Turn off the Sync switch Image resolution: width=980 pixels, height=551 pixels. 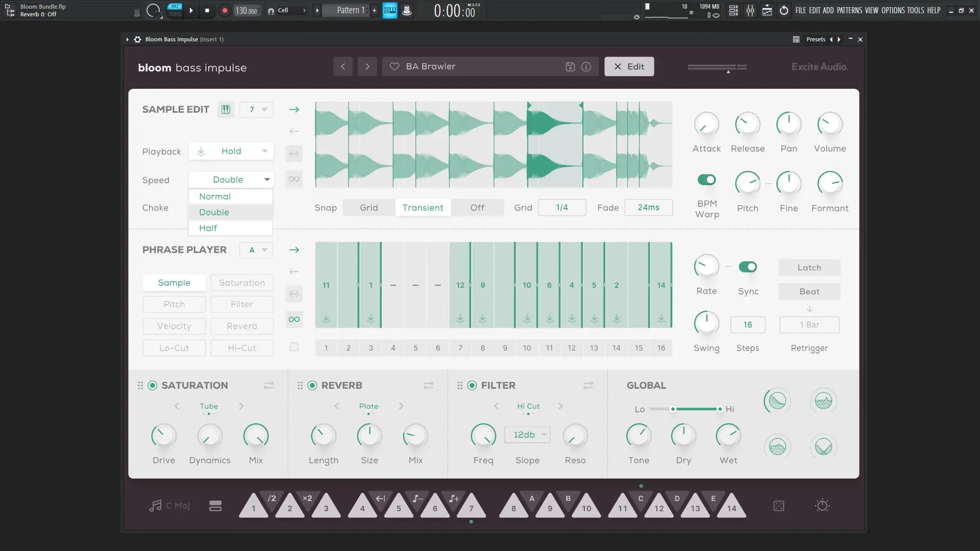point(748,267)
